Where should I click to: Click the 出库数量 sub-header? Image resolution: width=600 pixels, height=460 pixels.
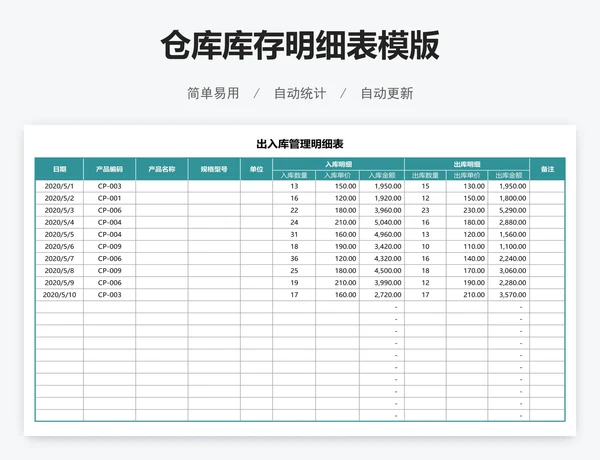[x=425, y=175]
